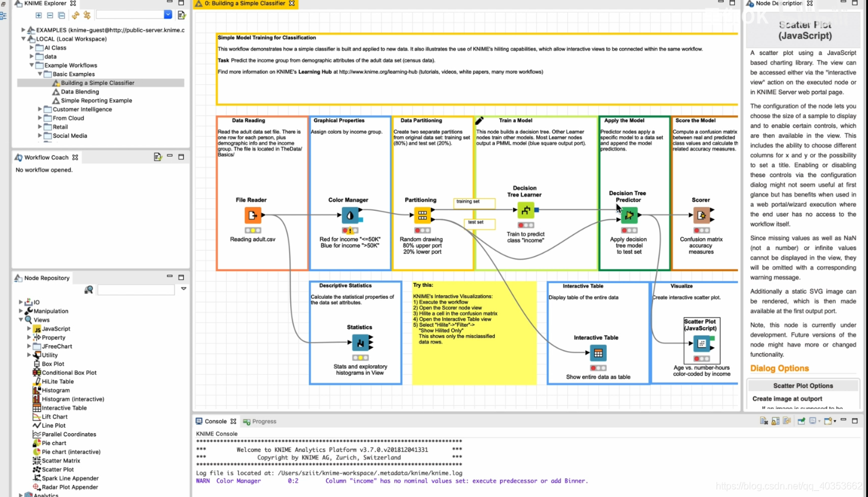The height and width of the screenshot is (497, 868).
Task: Select the Scatter Plot (JavaScript) node
Action: click(x=701, y=343)
